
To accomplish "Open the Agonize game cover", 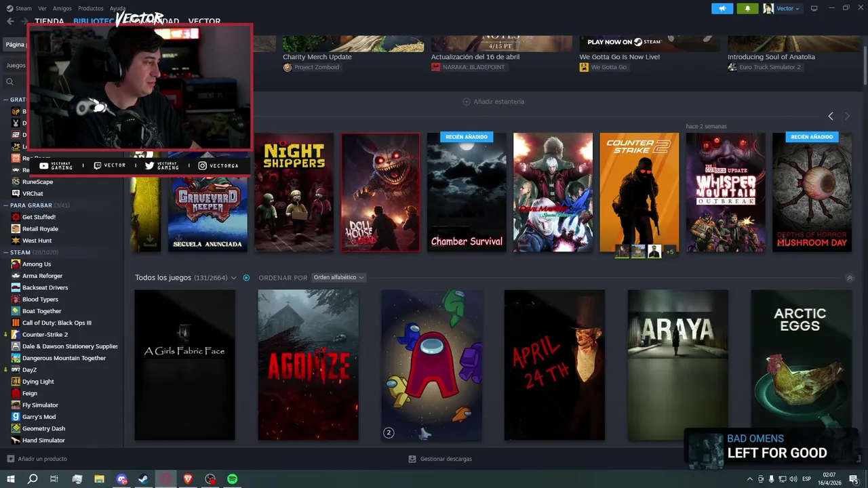I will [x=309, y=365].
